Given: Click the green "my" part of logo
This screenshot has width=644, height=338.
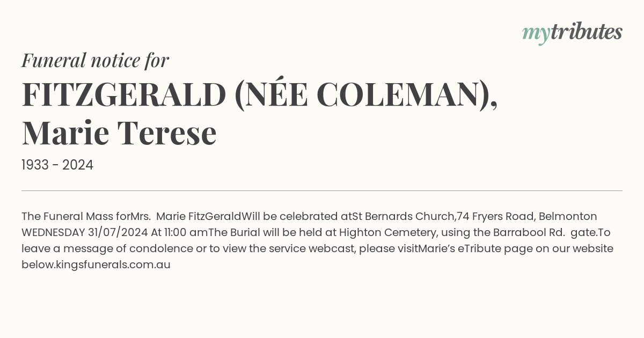Looking at the screenshot, I should click(536, 34).
